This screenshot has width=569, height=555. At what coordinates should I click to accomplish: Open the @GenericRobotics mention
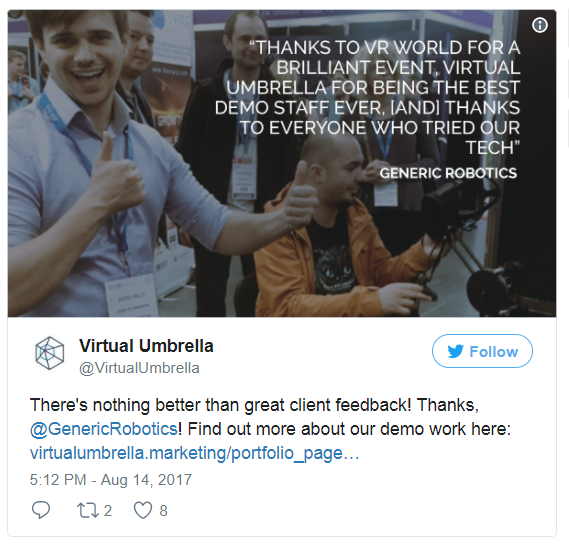tap(104, 429)
